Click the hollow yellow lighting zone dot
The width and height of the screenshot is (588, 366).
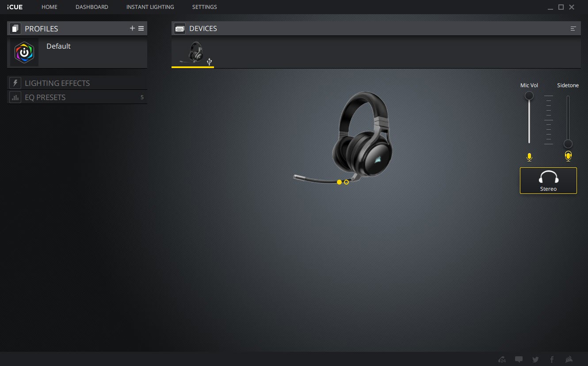346,182
